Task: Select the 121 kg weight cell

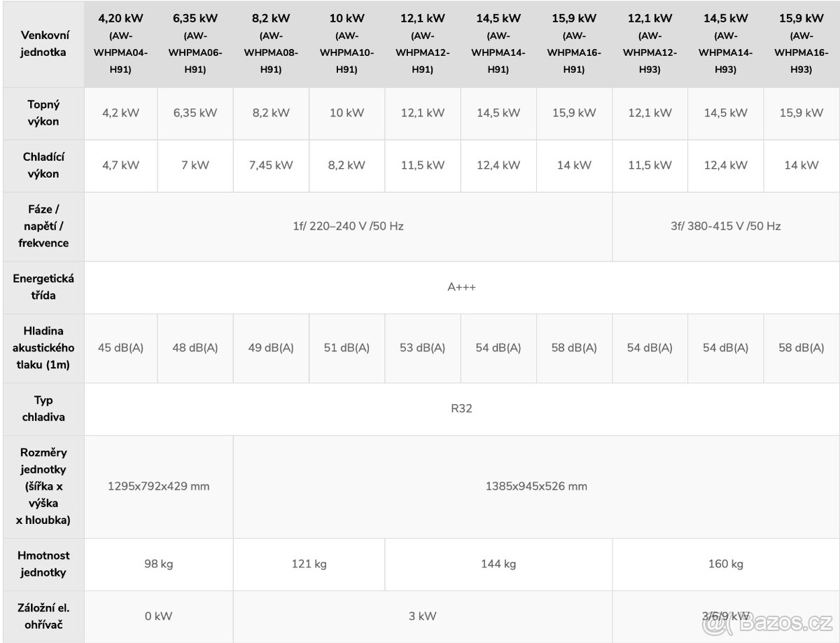Action: point(309,564)
